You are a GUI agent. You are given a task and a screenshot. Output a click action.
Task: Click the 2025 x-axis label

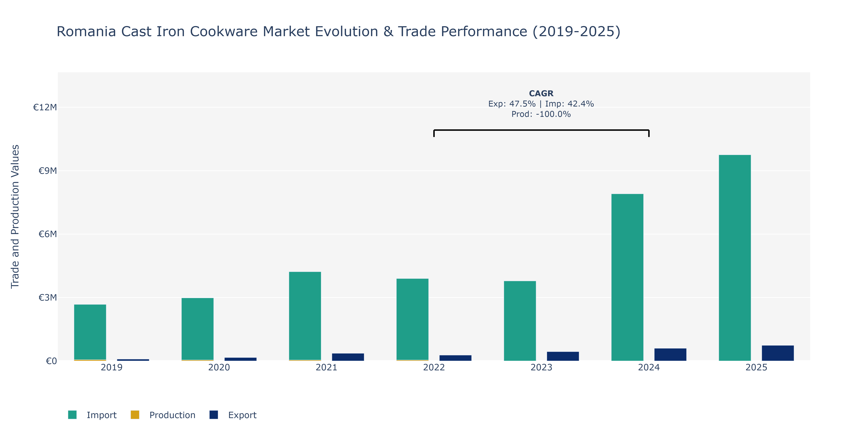pos(756,367)
